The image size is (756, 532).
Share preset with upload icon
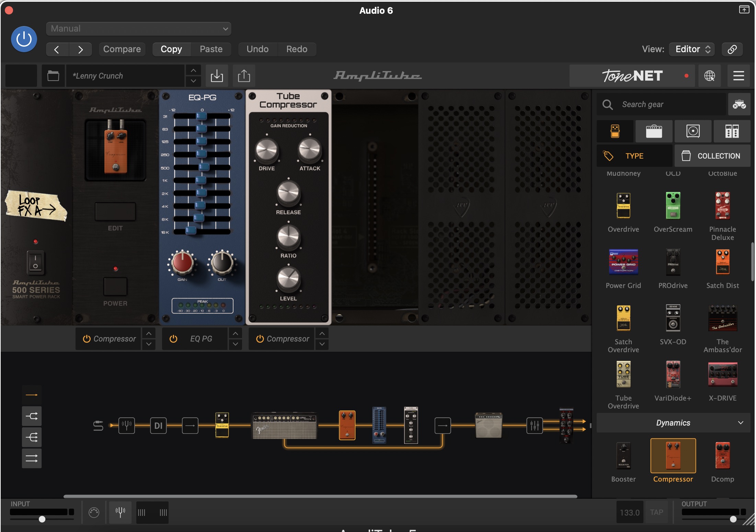[x=244, y=76]
